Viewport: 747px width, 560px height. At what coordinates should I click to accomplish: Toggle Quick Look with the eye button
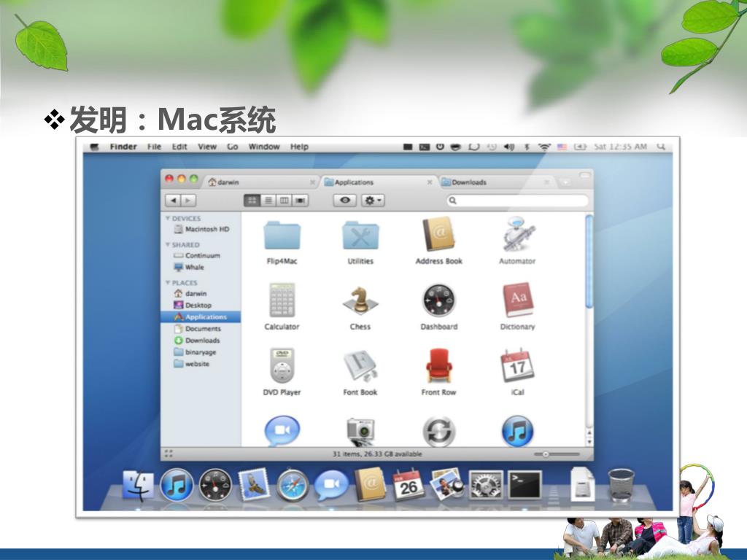pyautogui.click(x=345, y=201)
